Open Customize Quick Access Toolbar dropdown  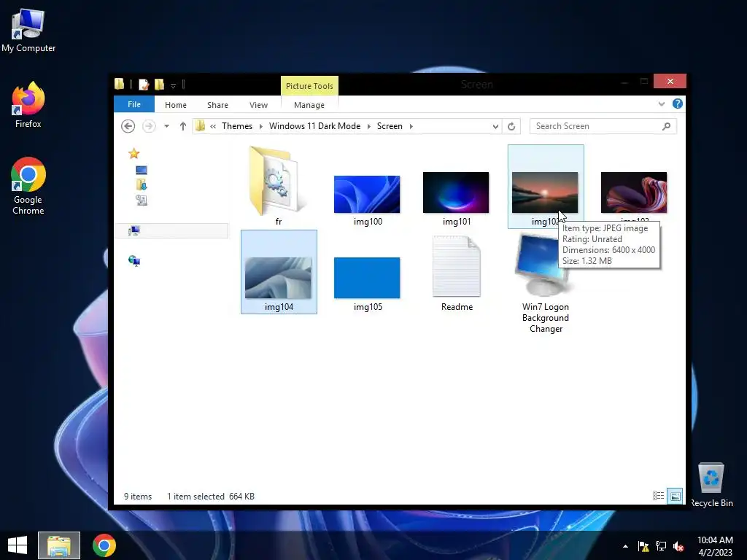click(174, 86)
